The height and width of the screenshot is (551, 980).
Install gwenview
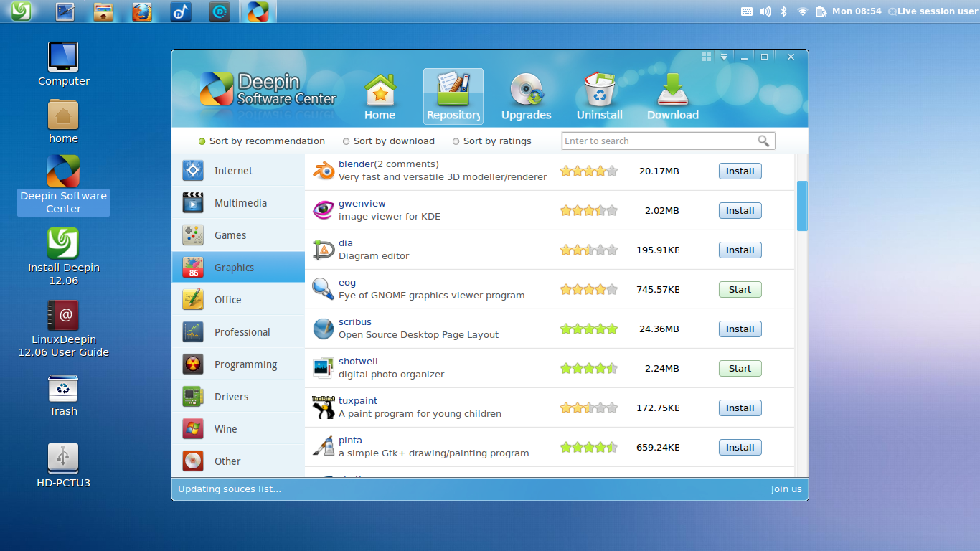coord(740,210)
